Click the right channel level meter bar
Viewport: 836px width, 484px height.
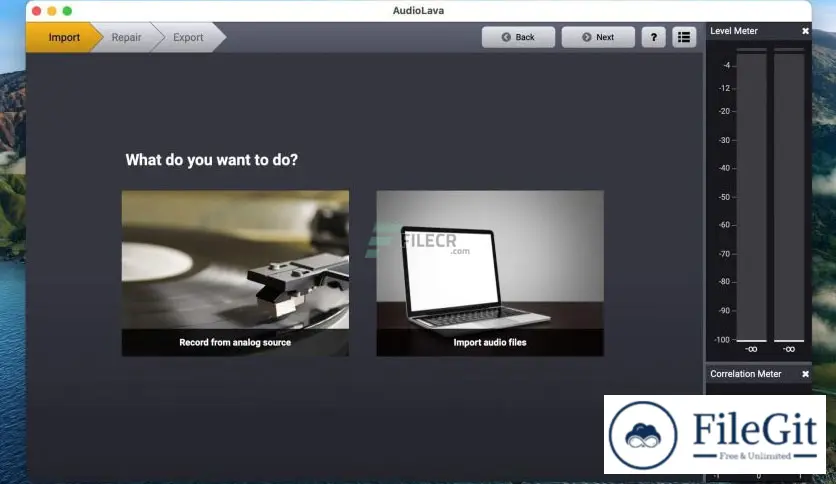(789, 195)
